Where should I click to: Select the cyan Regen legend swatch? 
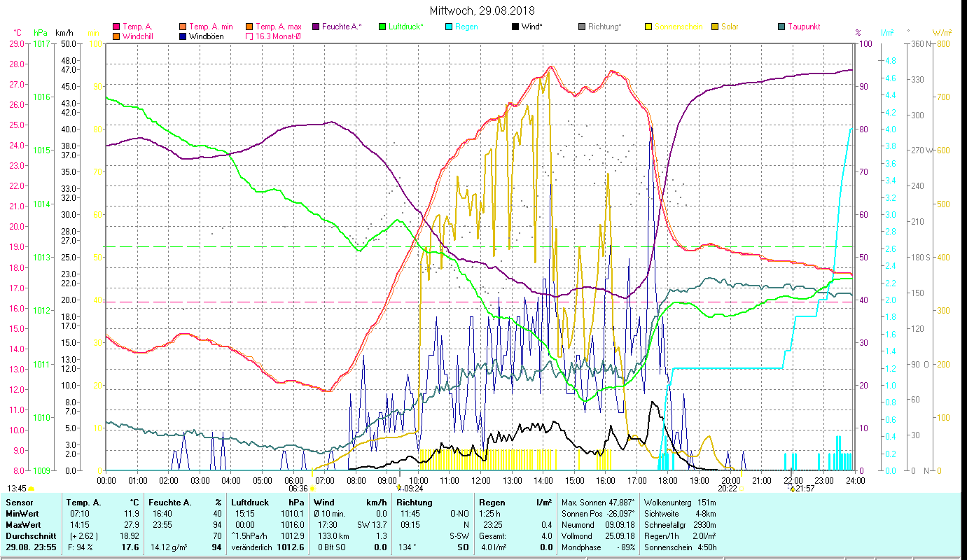(448, 27)
